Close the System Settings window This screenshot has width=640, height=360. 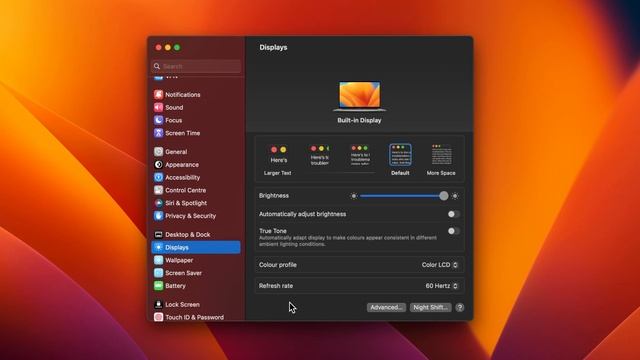click(x=158, y=47)
